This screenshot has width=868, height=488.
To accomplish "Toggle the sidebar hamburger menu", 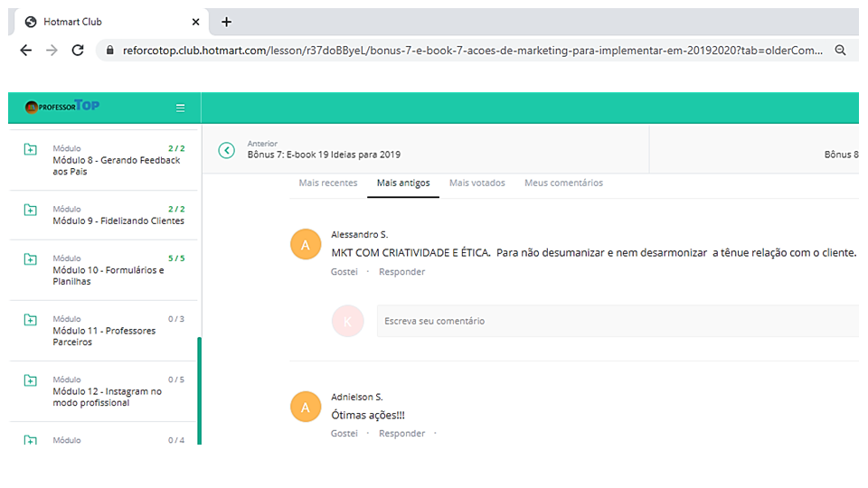I will tap(181, 108).
